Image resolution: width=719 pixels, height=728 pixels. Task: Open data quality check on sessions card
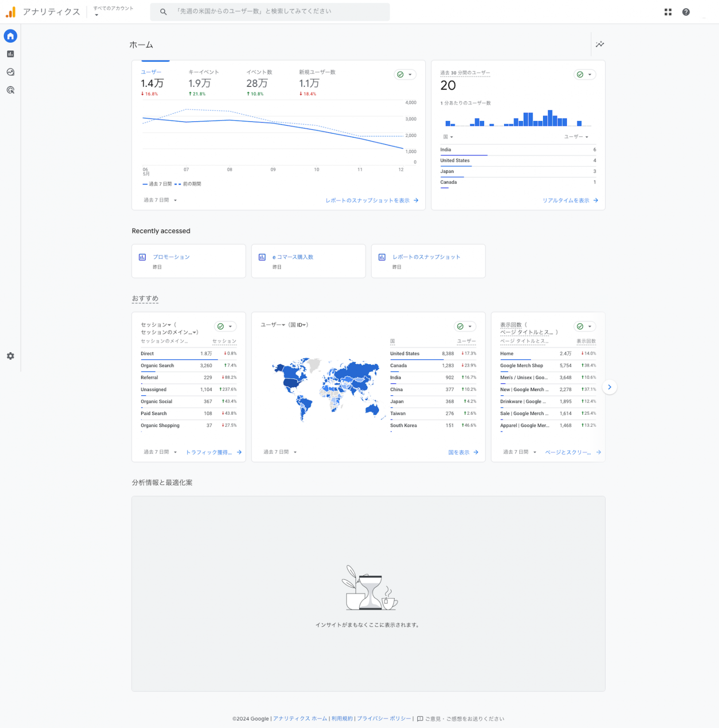[x=225, y=326]
